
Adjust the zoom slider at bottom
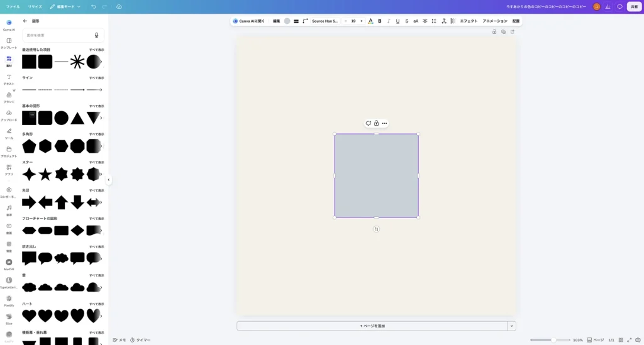(x=550, y=340)
